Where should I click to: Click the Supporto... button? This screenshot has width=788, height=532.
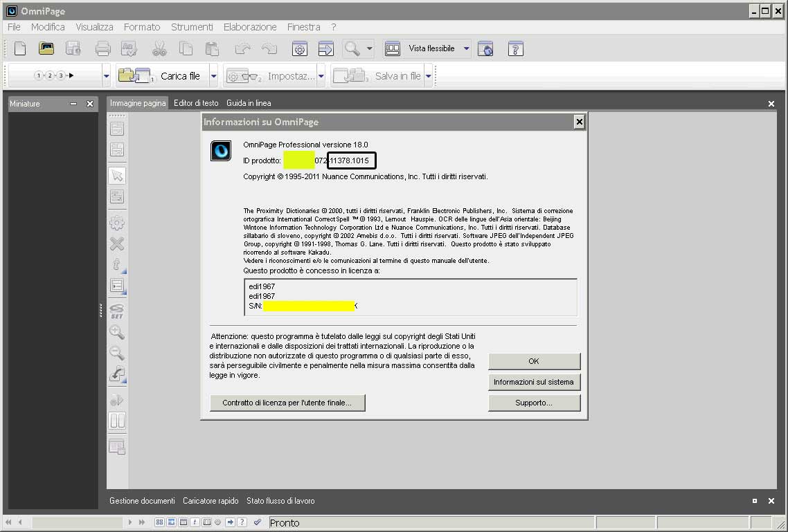pyautogui.click(x=534, y=403)
